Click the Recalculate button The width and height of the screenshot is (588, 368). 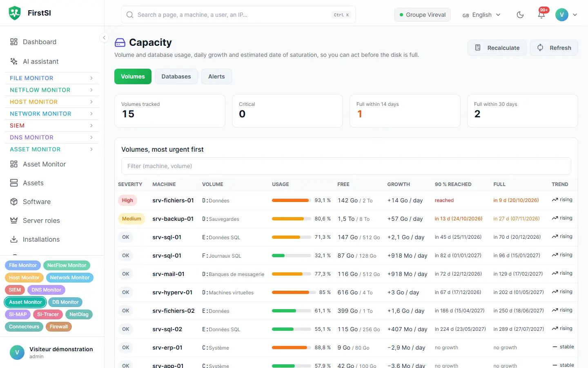(x=497, y=48)
